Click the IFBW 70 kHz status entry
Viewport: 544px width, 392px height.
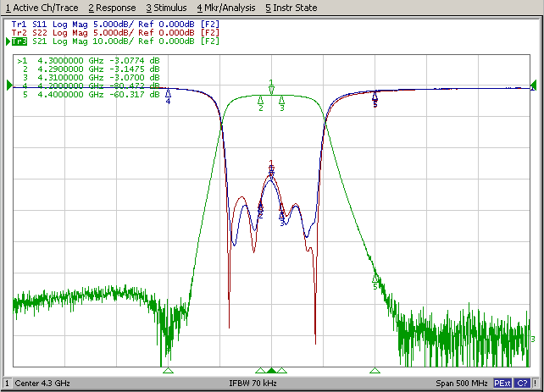point(253,384)
